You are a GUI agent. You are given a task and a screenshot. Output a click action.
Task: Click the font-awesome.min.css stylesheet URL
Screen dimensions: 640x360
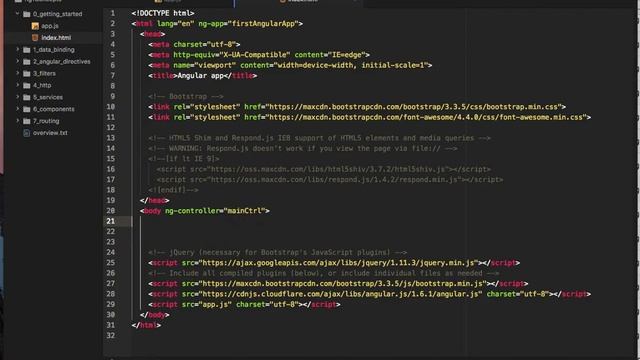point(426,117)
